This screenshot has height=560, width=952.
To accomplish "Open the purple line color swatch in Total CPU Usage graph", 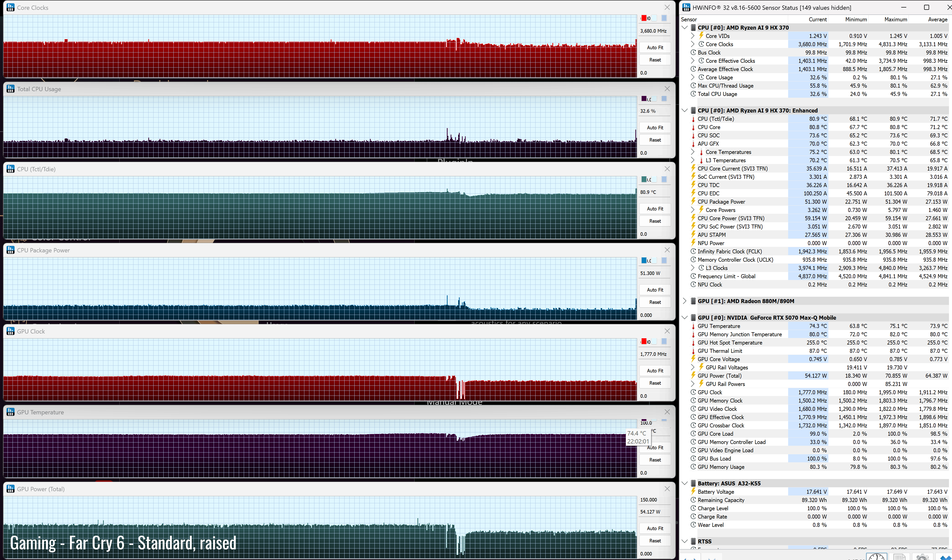I will coord(644,98).
